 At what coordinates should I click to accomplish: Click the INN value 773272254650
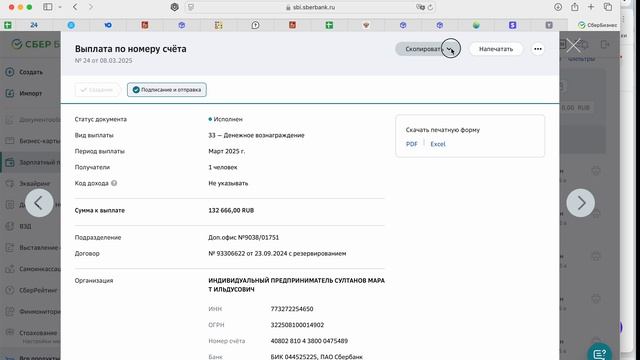[x=292, y=309]
